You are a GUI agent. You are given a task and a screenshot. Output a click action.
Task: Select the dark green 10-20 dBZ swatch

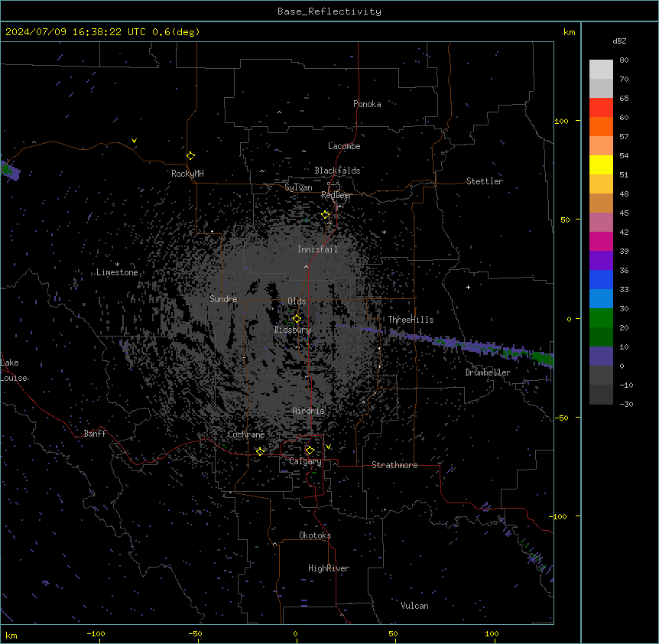[601, 337]
